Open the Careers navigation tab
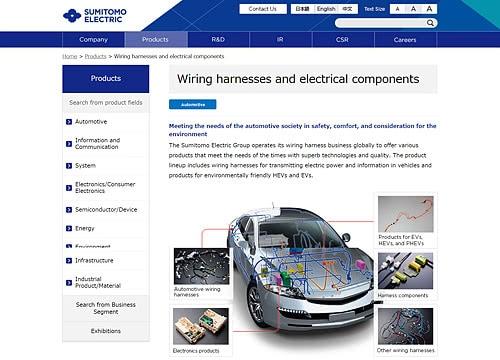The image size is (500, 360). pyautogui.click(x=405, y=40)
